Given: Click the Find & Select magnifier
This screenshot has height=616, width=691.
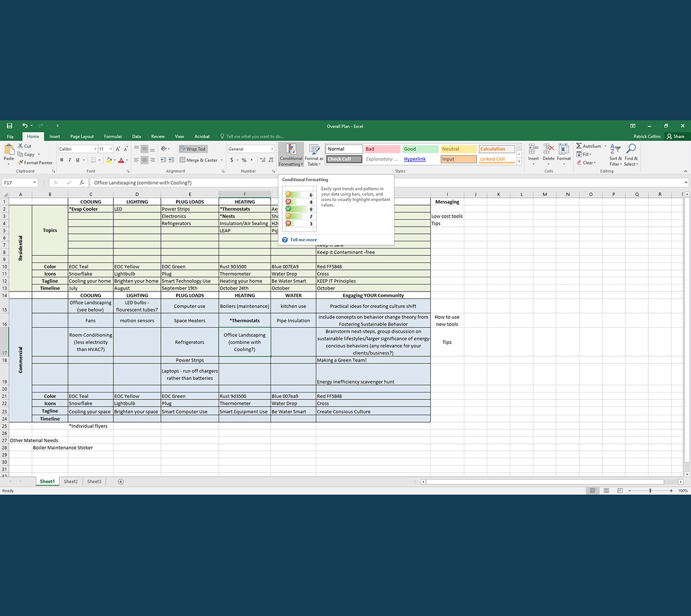Looking at the screenshot, I should tap(631, 155).
